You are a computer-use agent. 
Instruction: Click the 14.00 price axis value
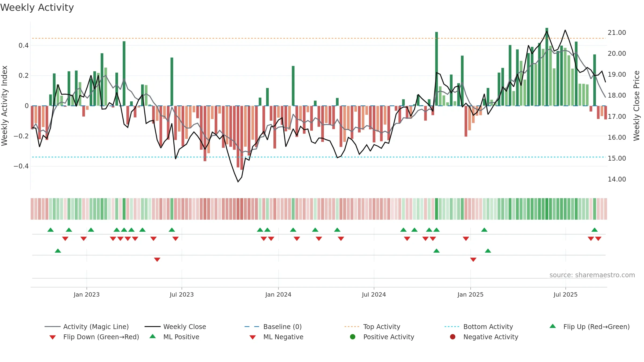(617, 179)
